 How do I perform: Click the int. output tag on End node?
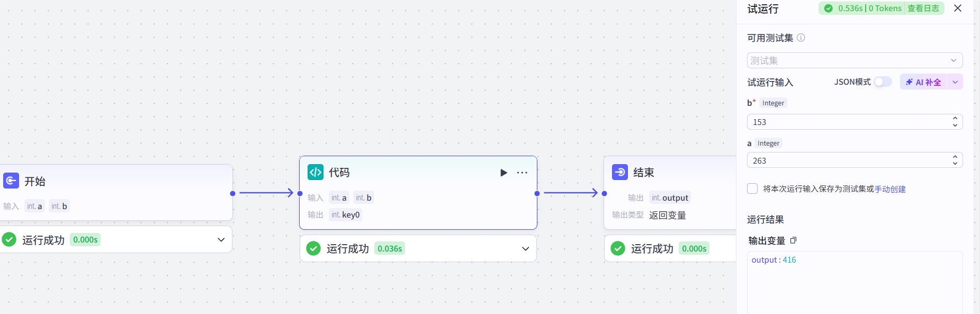coord(670,198)
